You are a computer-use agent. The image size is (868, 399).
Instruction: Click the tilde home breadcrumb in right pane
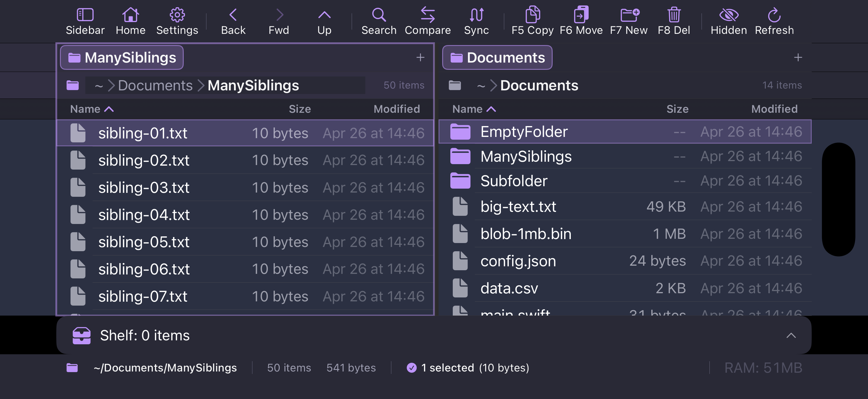coord(481,86)
